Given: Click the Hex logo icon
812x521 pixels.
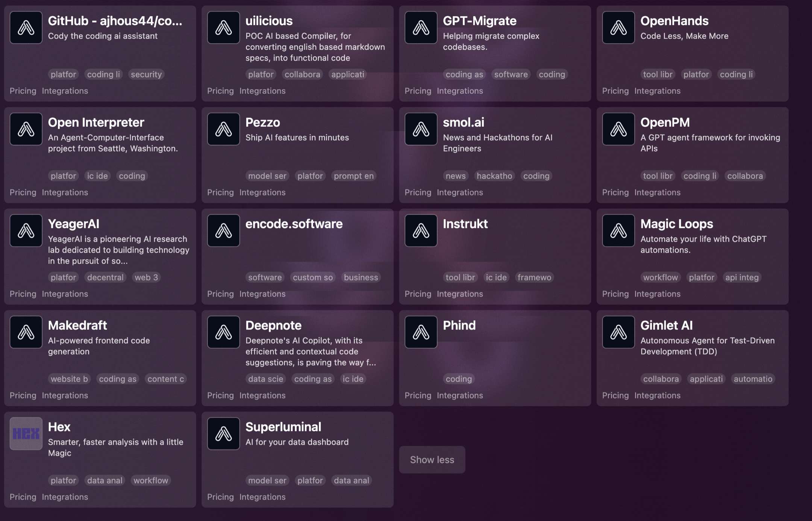Looking at the screenshot, I should pyautogui.click(x=26, y=433).
